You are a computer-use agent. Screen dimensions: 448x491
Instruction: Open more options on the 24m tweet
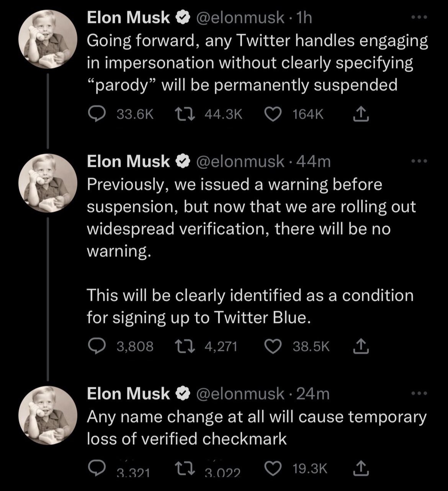coord(419,393)
